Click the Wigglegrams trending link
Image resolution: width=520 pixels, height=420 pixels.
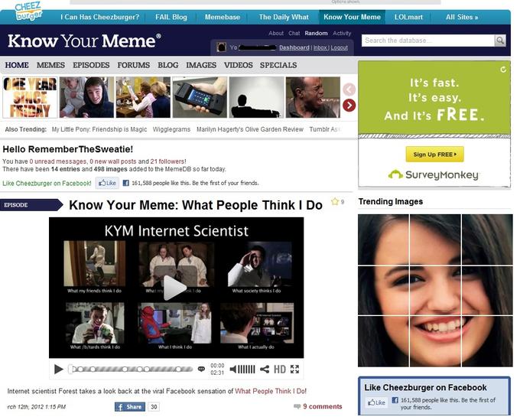(171, 129)
